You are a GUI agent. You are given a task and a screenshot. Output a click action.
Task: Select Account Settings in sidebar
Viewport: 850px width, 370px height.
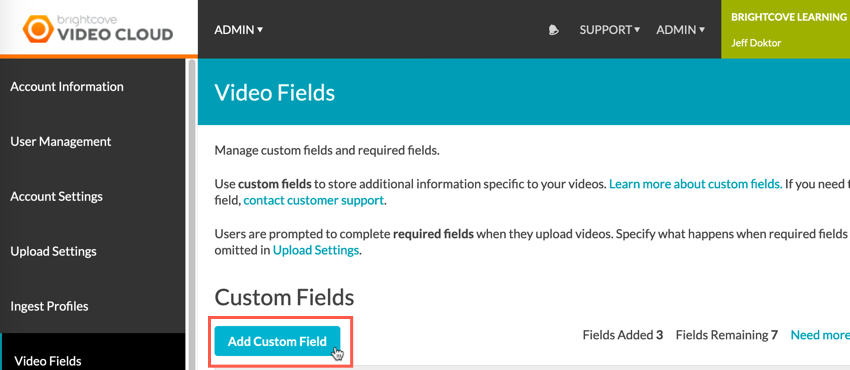[x=56, y=197]
